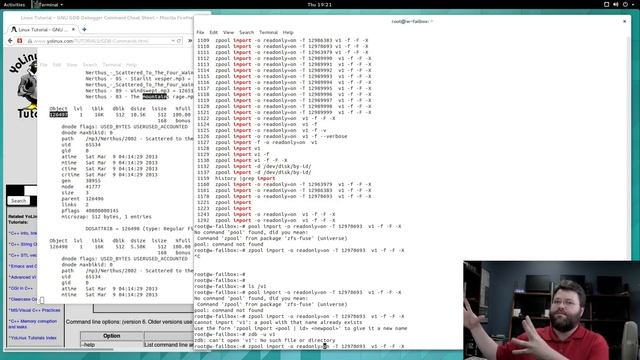Click the YoLinux site Search button
The height and width of the screenshot is (360, 640).
tap(18, 201)
